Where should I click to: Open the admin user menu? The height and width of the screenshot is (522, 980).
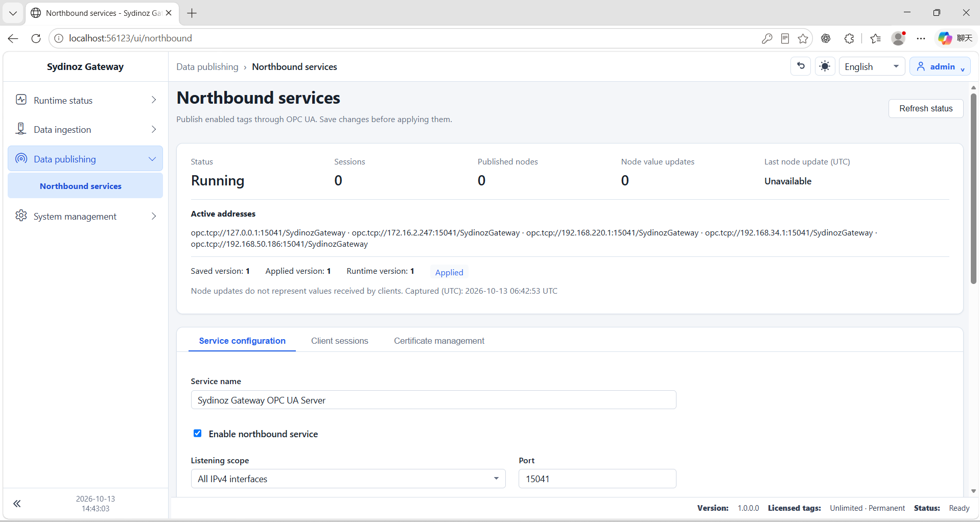[940, 66]
